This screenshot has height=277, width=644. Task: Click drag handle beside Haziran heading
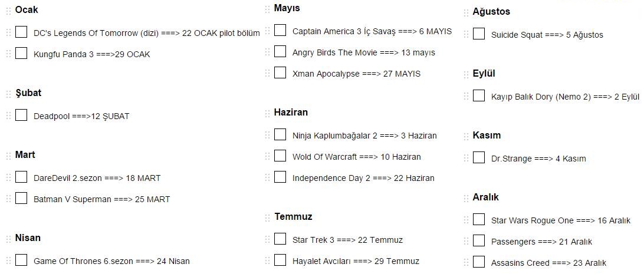[268, 113]
